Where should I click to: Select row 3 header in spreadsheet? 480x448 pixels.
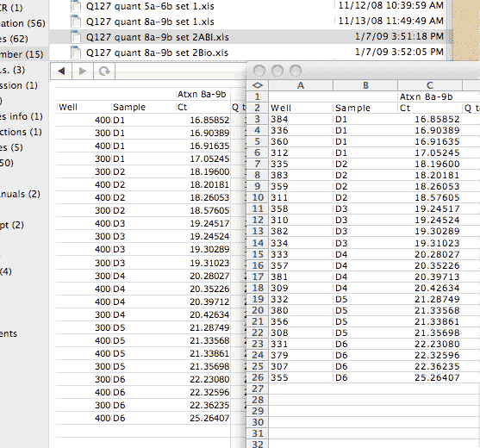pos(258,119)
